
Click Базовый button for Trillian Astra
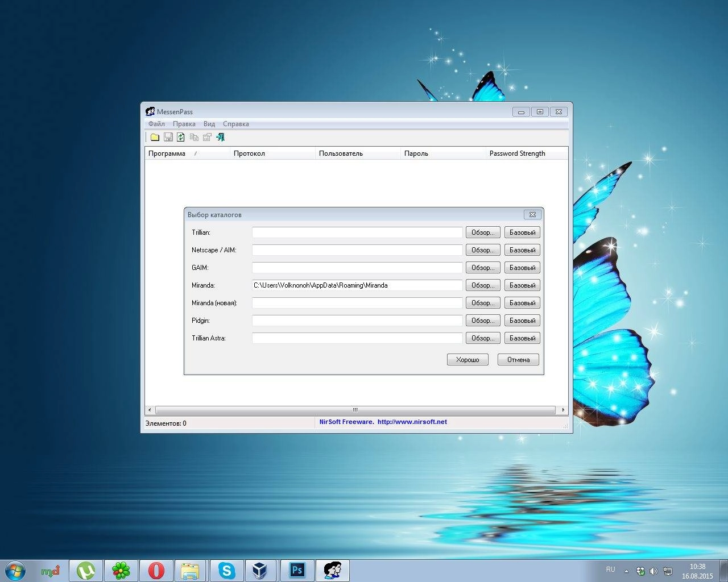pyautogui.click(x=522, y=338)
